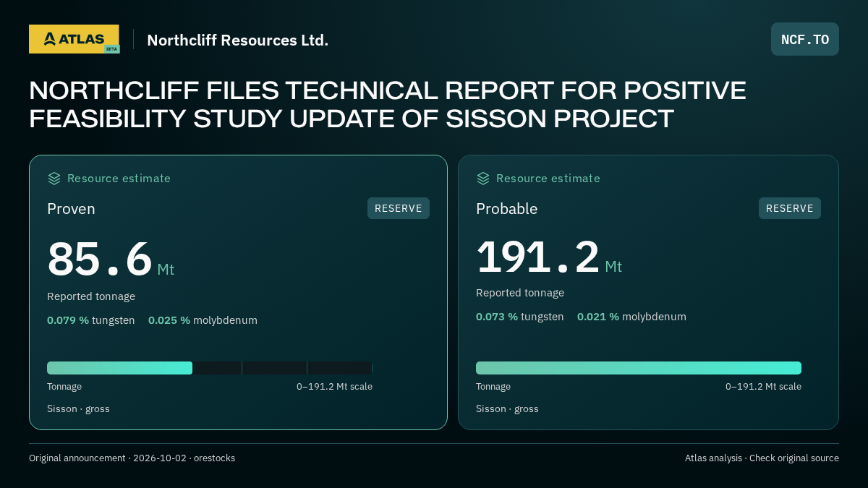Click the 'Resource estimate' label in the Proven card
This screenshot has height=488, width=868.
(x=119, y=179)
